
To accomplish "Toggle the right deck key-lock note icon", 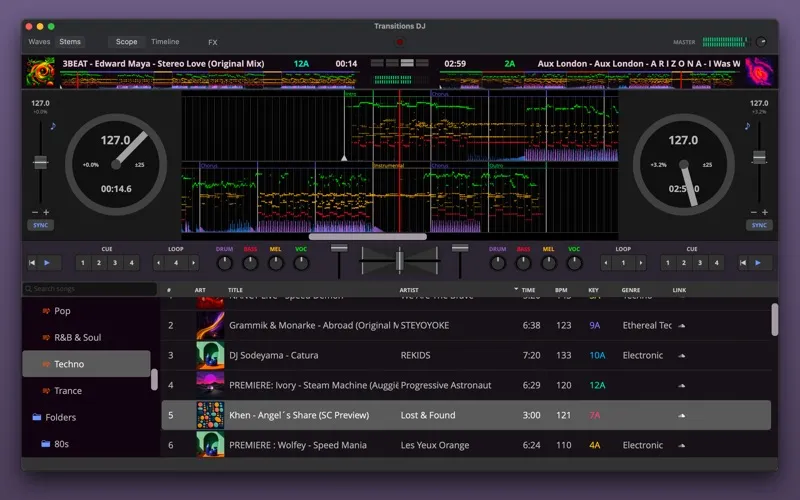I will click(747, 126).
